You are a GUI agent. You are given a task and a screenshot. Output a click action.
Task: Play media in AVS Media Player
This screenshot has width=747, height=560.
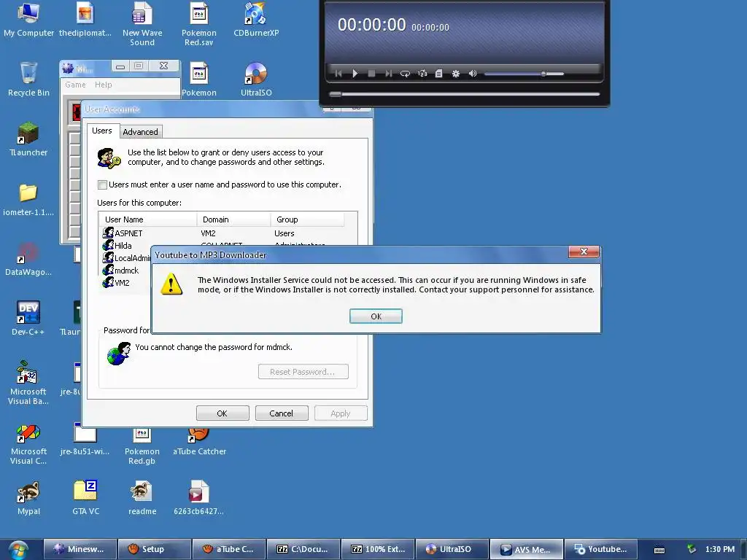(x=355, y=74)
